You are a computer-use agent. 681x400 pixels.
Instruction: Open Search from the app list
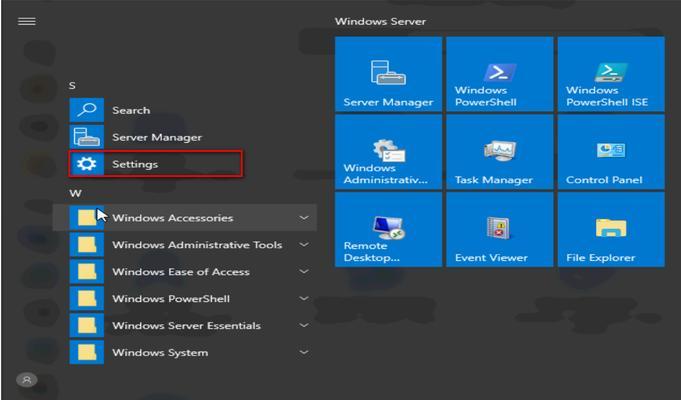[x=191, y=110]
